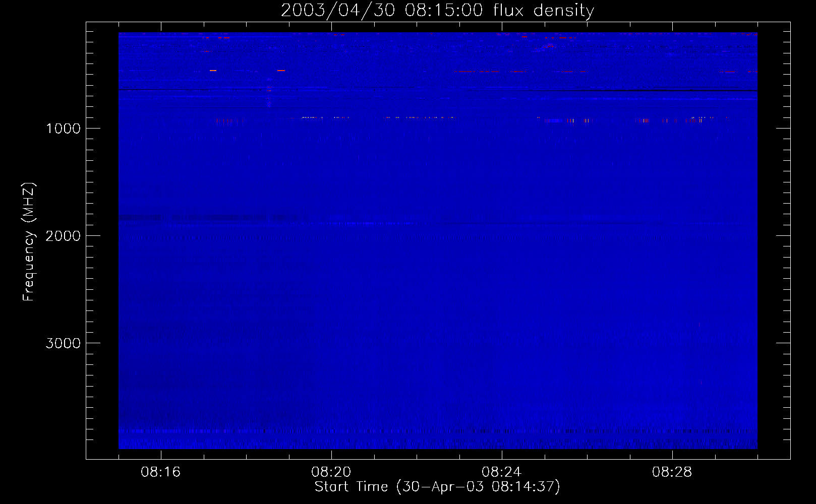
Task: Click the 08:20 time tick label
Action: [x=331, y=472]
